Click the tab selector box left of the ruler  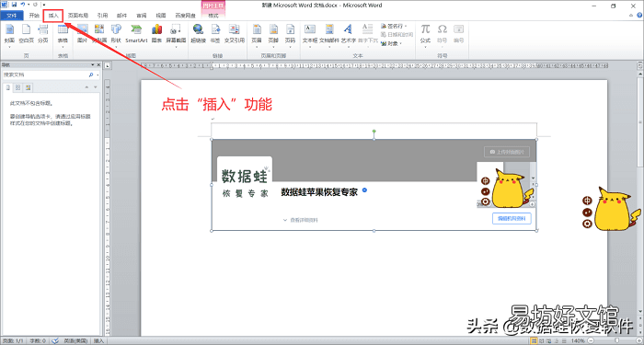pyautogui.click(x=108, y=65)
